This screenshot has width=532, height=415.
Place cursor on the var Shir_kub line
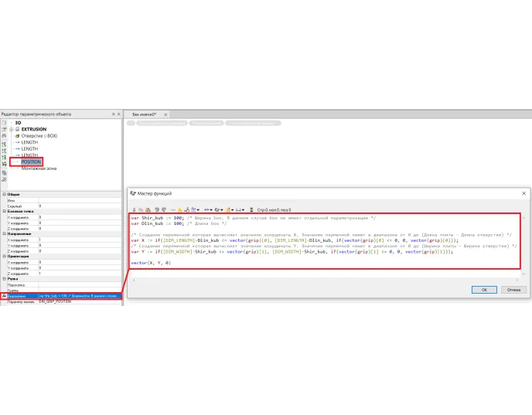[x=253, y=218]
